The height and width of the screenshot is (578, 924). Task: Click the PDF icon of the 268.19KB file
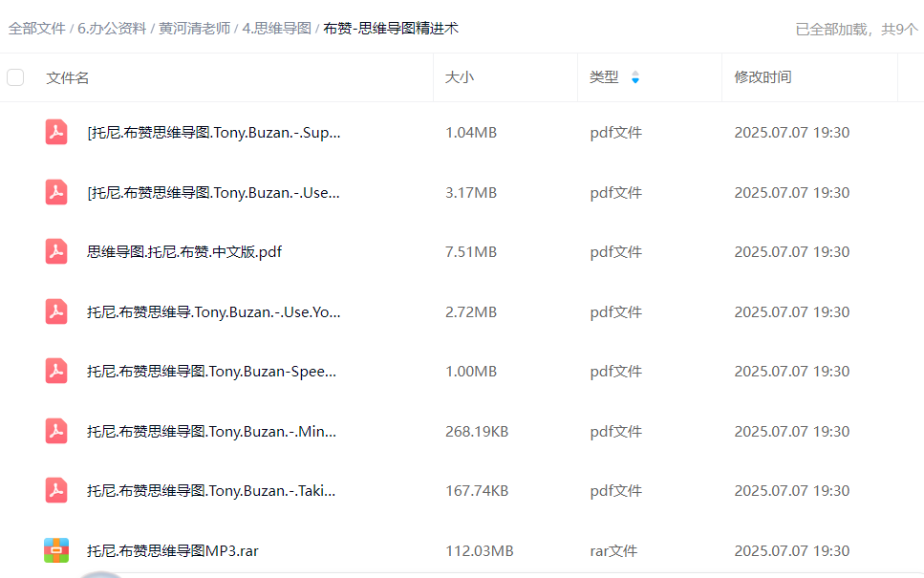56,431
